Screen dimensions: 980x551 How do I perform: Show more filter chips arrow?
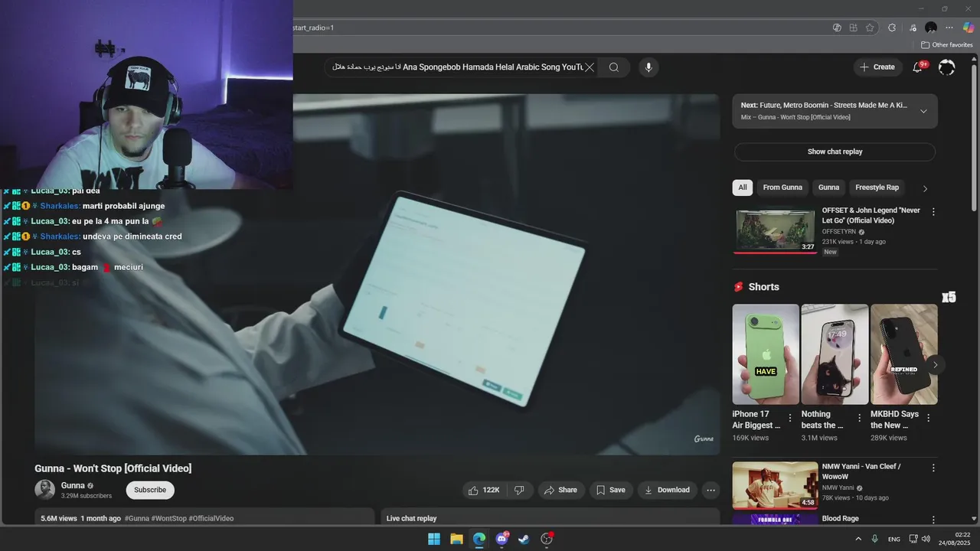925,188
